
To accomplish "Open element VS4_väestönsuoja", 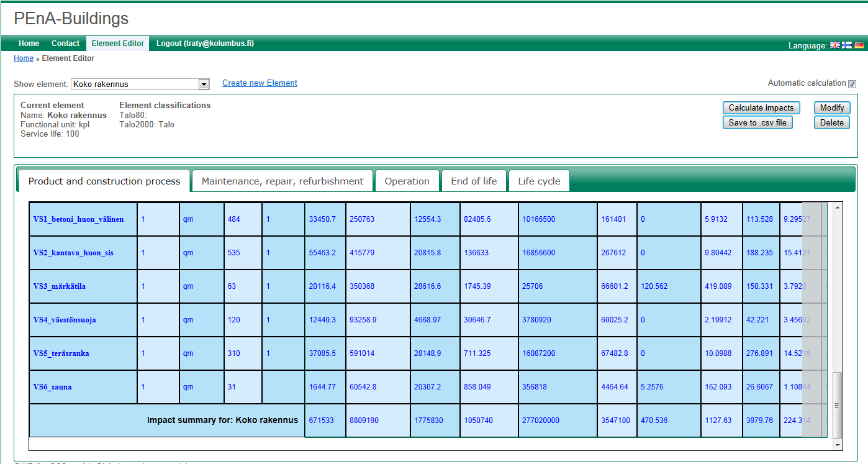I will 65,320.
